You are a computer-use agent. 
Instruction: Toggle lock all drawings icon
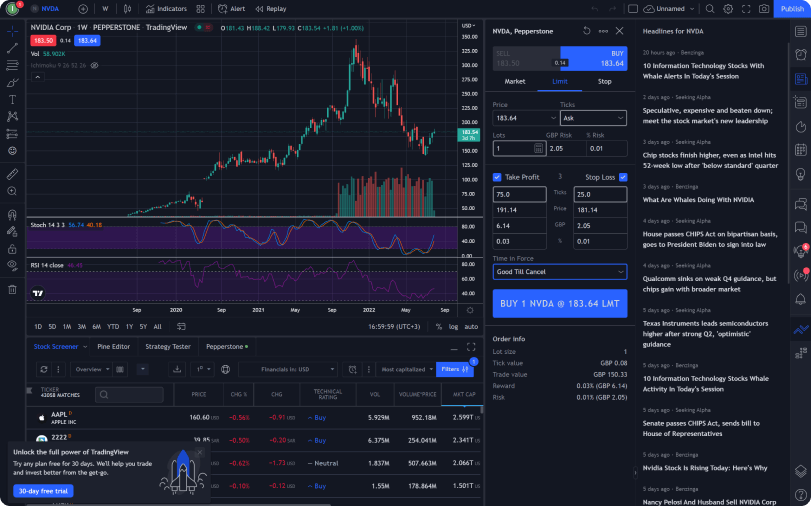click(x=12, y=249)
